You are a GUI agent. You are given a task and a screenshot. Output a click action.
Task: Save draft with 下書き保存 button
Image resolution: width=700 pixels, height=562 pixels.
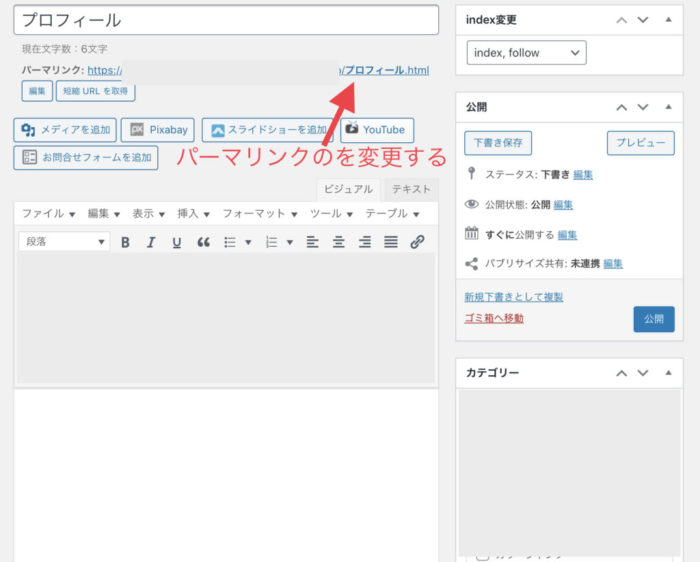click(x=498, y=143)
